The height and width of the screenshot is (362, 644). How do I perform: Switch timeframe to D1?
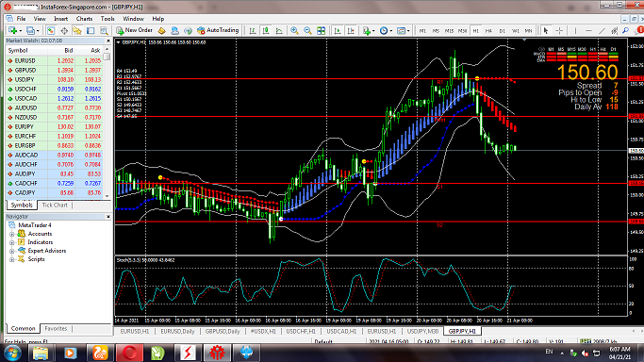pos(502,31)
